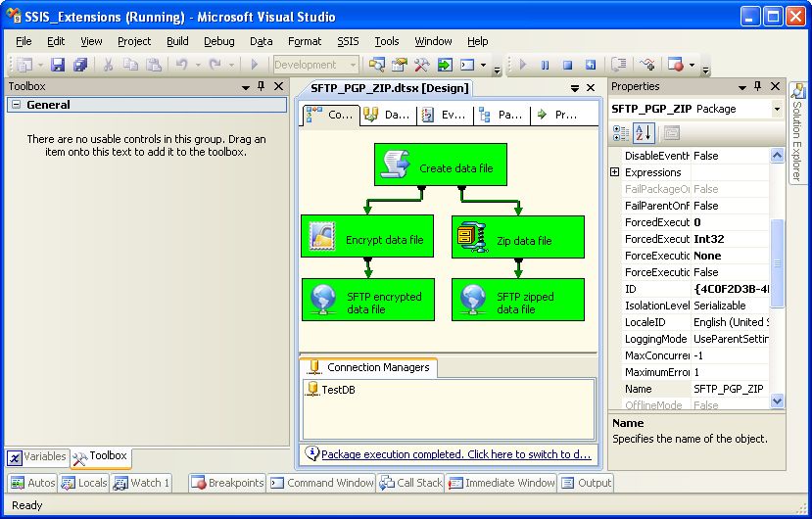Click the Save All toolbar icon
The height and width of the screenshot is (519, 812).
point(80,65)
